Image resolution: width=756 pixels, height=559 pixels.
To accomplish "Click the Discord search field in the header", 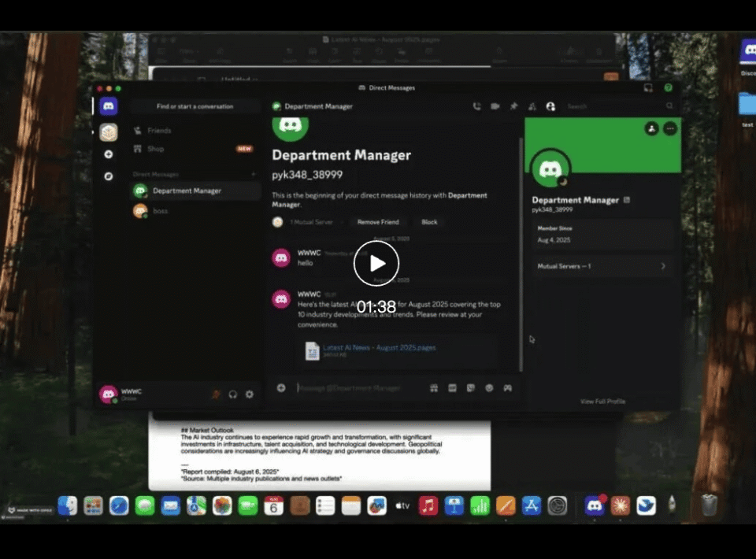I will click(x=619, y=106).
